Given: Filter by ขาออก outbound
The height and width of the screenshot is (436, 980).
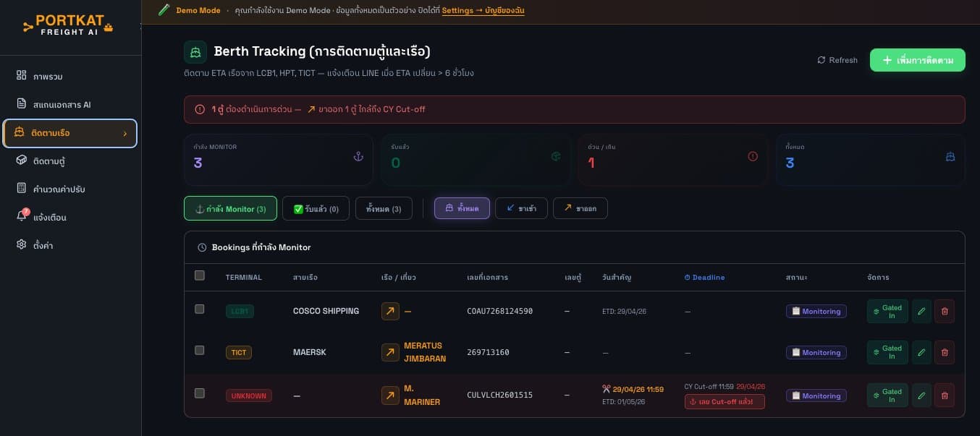Looking at the screenshot, I should tap(580, 208).
